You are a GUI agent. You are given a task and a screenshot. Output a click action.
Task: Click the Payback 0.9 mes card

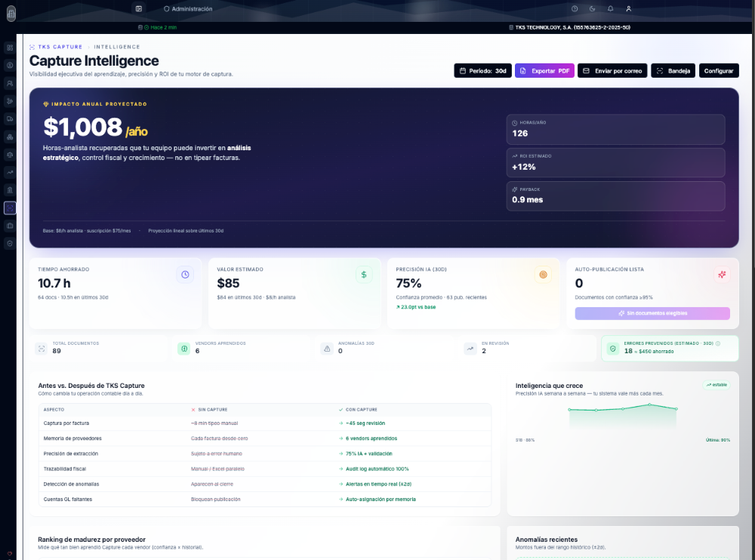(x=615, y=196)
